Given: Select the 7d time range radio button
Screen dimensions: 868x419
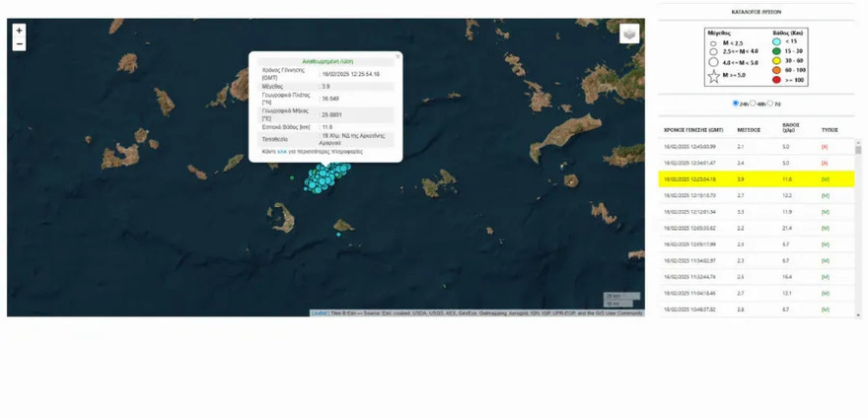Looking at the screenshot, I should (x=771, y=103).
